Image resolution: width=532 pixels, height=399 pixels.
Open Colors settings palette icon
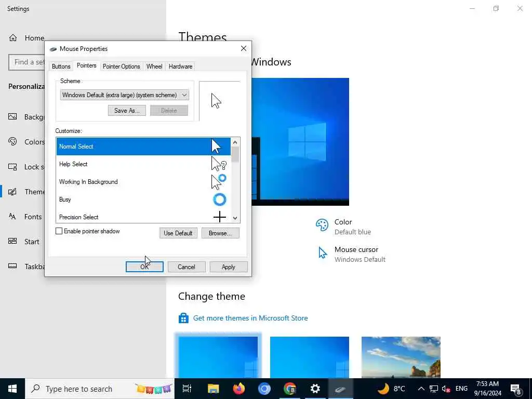12,141
